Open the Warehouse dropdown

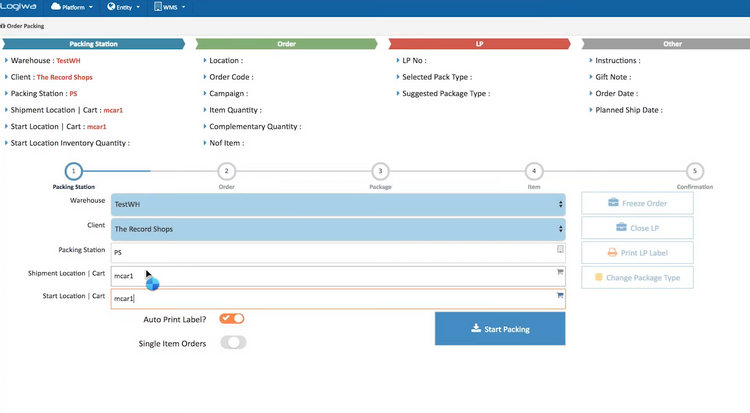pos(338,204)
